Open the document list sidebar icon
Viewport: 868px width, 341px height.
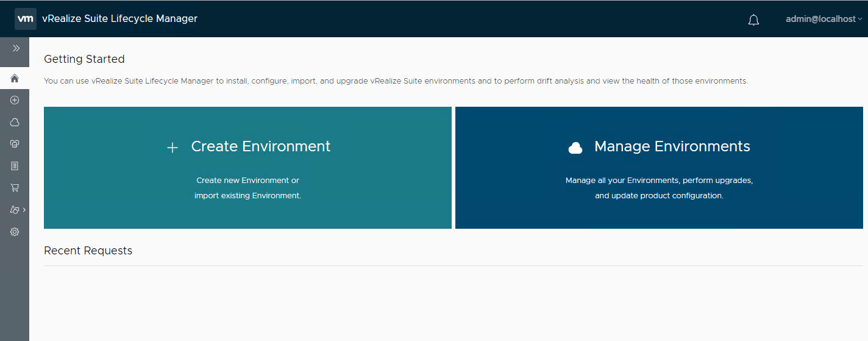pos(15,166)
